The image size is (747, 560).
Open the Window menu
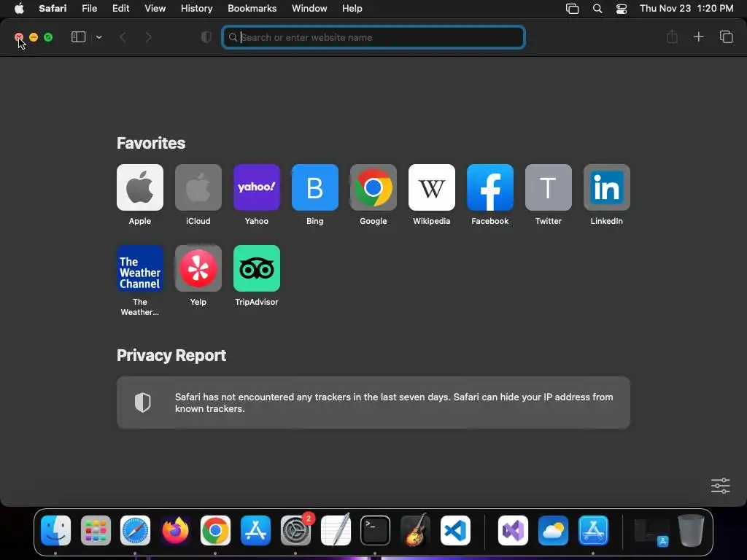pyautogui.click(x=309, y=9)
